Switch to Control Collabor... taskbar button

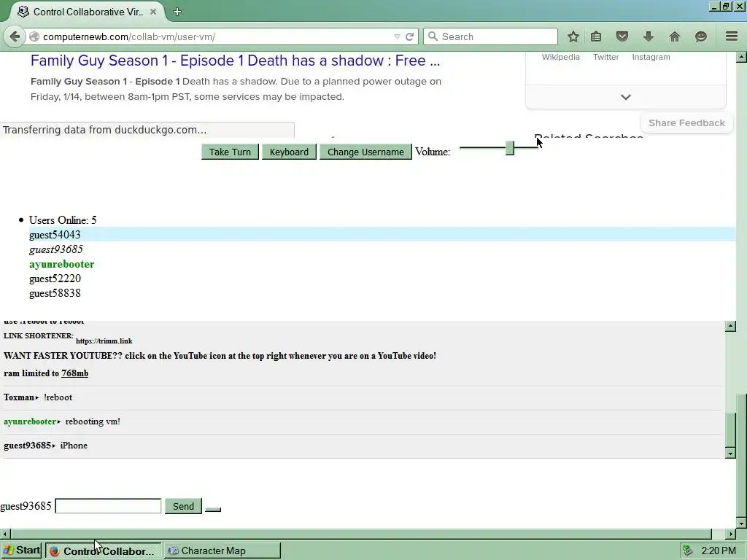pyautogui.click(x=104, y=551)
